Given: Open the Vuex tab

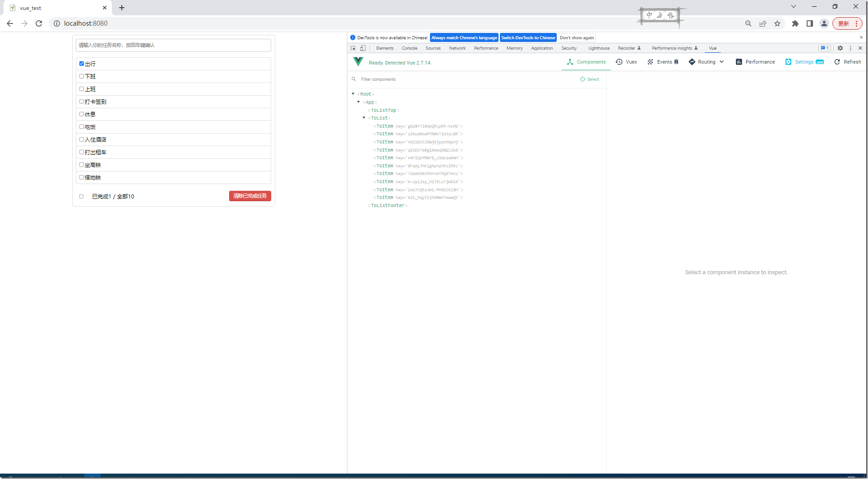Looking at the screenshot, I should [x=627, y=62].
